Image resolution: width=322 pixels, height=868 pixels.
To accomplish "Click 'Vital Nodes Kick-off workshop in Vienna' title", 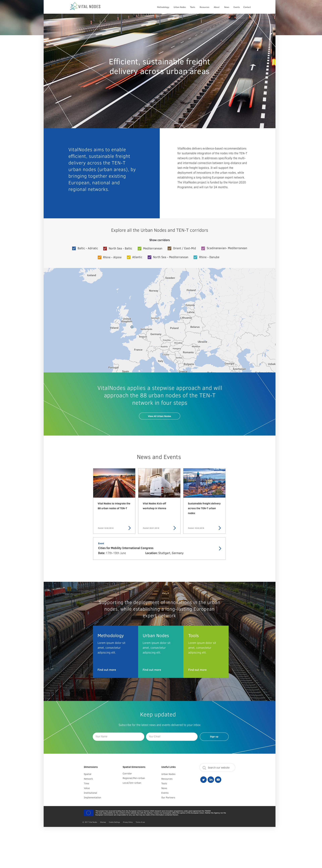I will (154, 506).
